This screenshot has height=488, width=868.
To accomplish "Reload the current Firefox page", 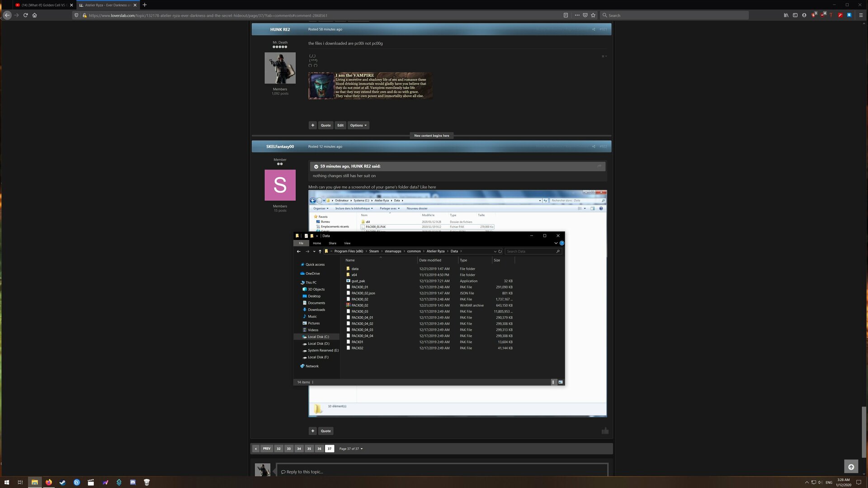I will (26, 15).
